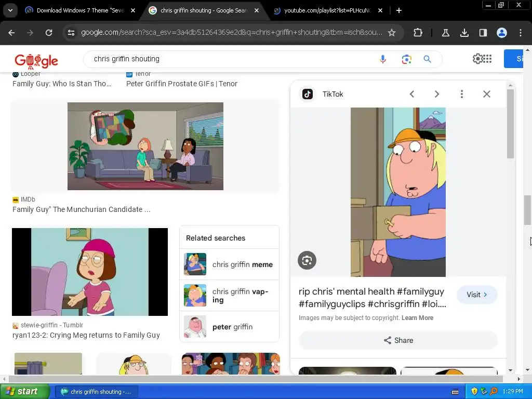Toggle the browser side panel icon
The image size is (532, 399).
click(483, 33)
